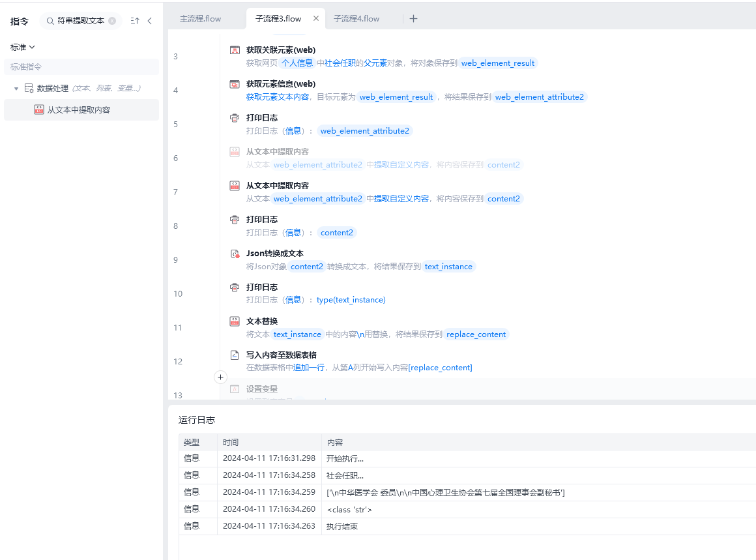Image resolution: width=756 pixels, height=560 pixels.
Task: Insert a step with the plus circle button
Action: 220,377
